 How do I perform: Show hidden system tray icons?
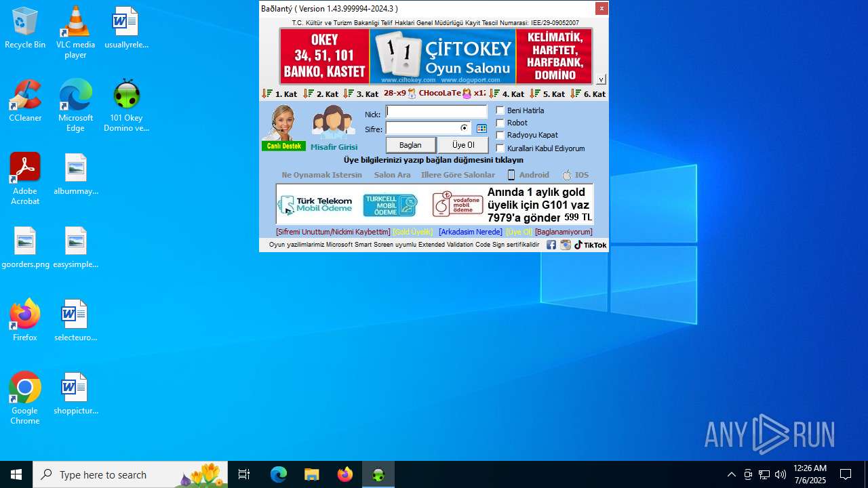coord(731,474)
